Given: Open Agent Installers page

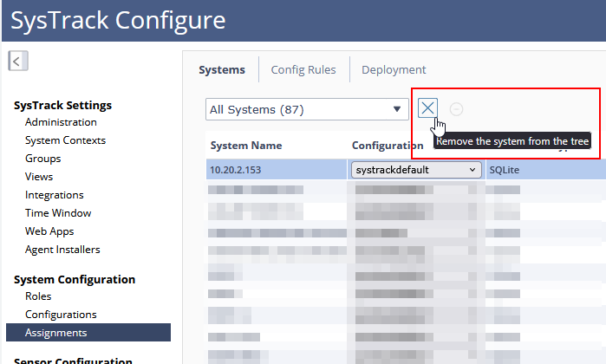Looking at the screenshot, I should [62, 250].
